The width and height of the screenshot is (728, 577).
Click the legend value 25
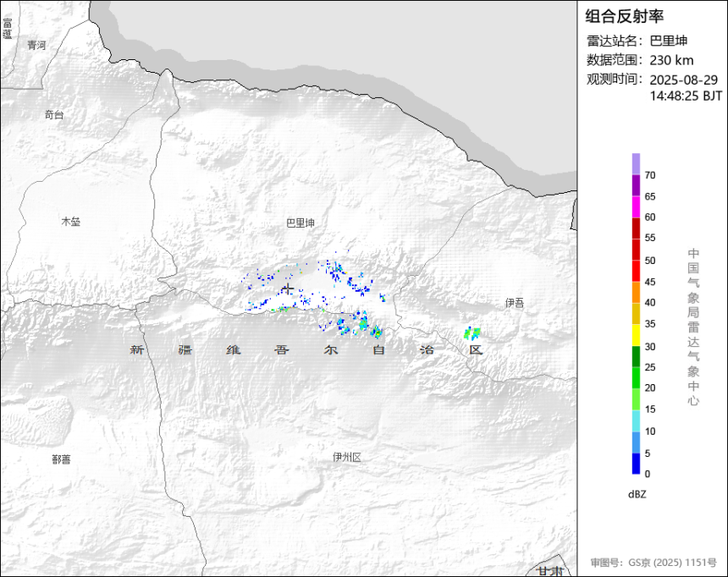[x=650, y=367]
